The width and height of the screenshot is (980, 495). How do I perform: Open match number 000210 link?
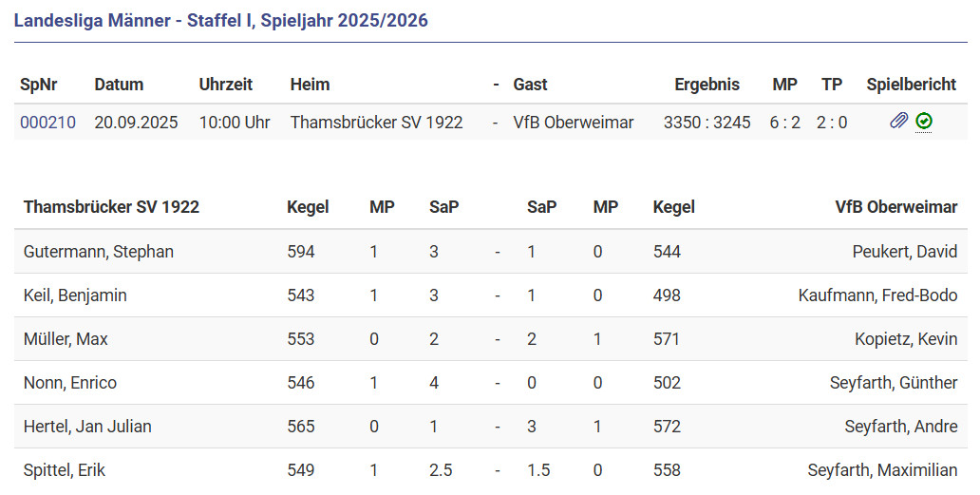[x=47, y=123]
